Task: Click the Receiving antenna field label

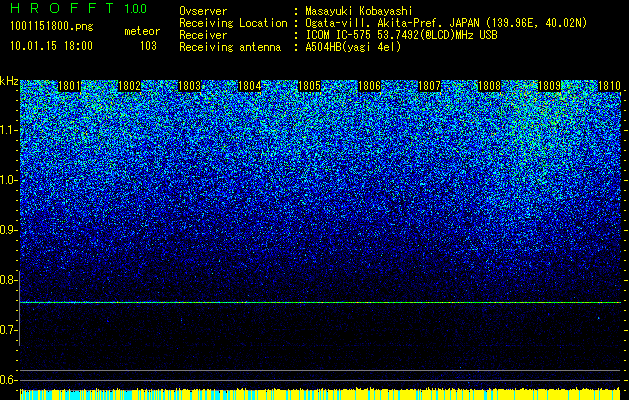Action: [230, 47]
